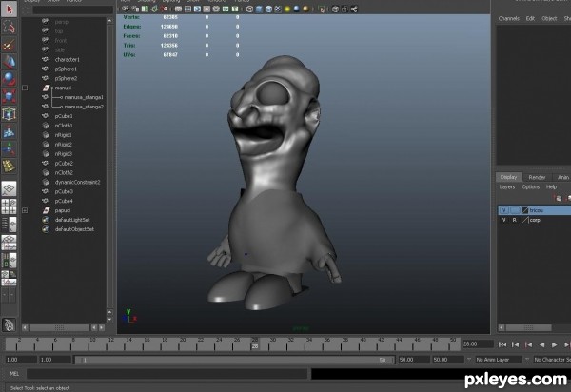Choose the Paint Selection tool
571x392 pixels.
tap(9, 45)
